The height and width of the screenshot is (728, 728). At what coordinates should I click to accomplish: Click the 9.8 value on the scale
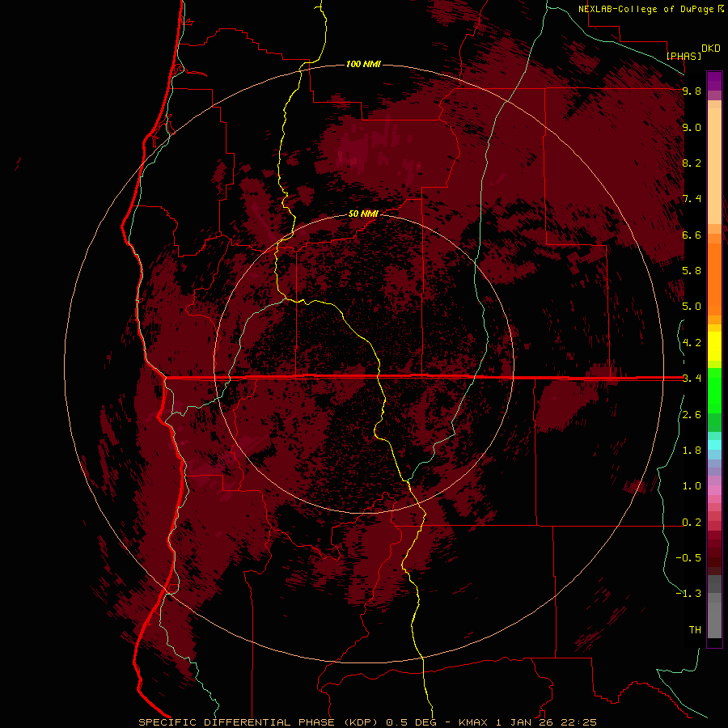click(x=692, y=91)
